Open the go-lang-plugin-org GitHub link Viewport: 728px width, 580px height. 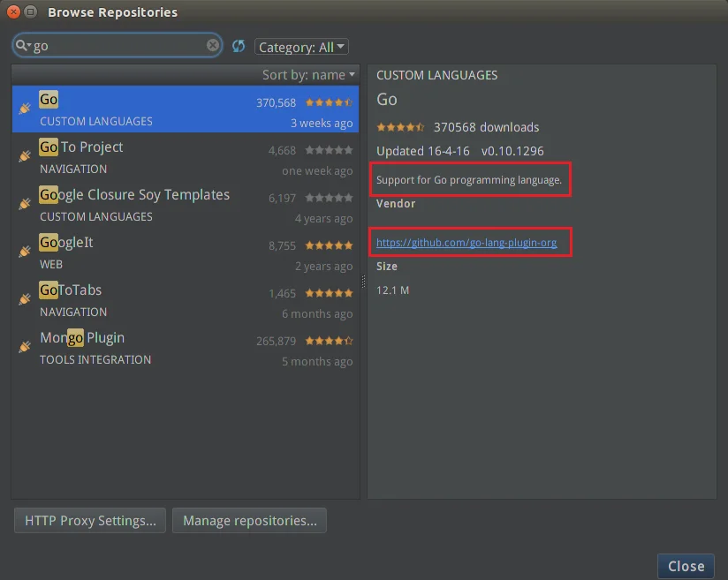pyautogui.click(x=466, y=242)
